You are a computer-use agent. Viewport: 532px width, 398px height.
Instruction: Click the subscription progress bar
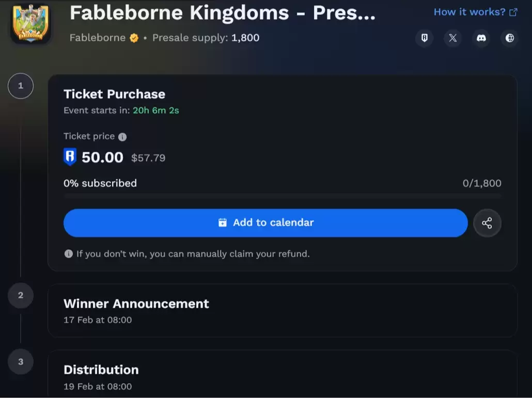point(282,196)
